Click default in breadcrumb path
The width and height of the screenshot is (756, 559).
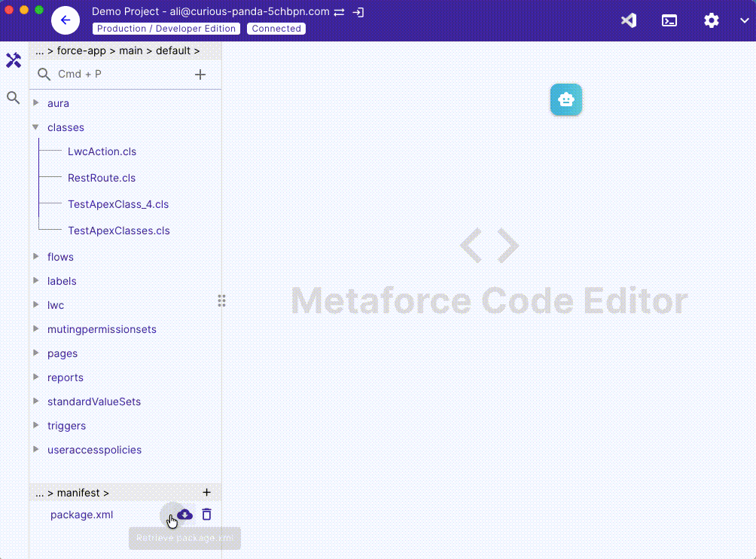pyautogui.click(x=173, y=50)
